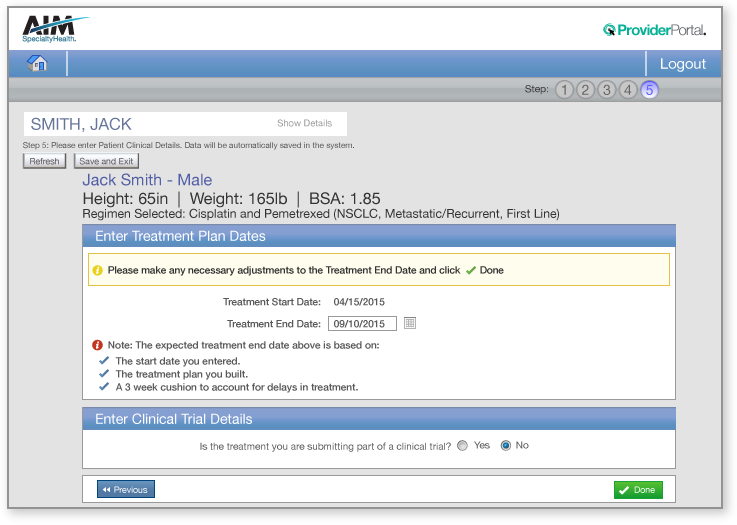Viewport: 737px width, 525px height.
Task: Click the ProviderPortal logo
Action: 654,30
